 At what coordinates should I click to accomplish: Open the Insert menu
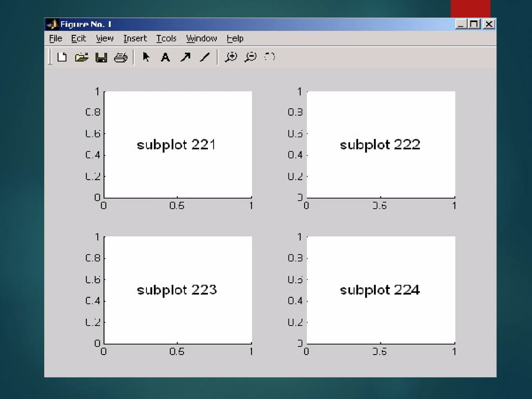click(x=135, y=38)
